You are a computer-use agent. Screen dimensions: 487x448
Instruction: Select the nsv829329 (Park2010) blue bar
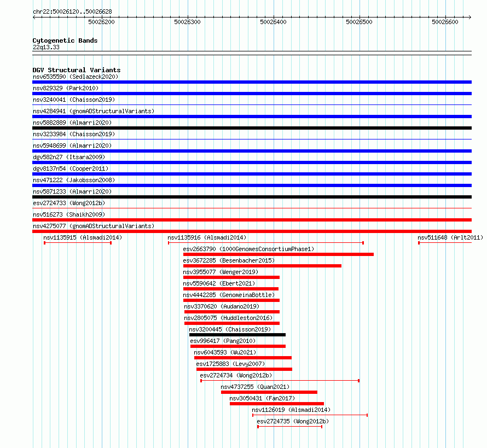coord(252,94)
